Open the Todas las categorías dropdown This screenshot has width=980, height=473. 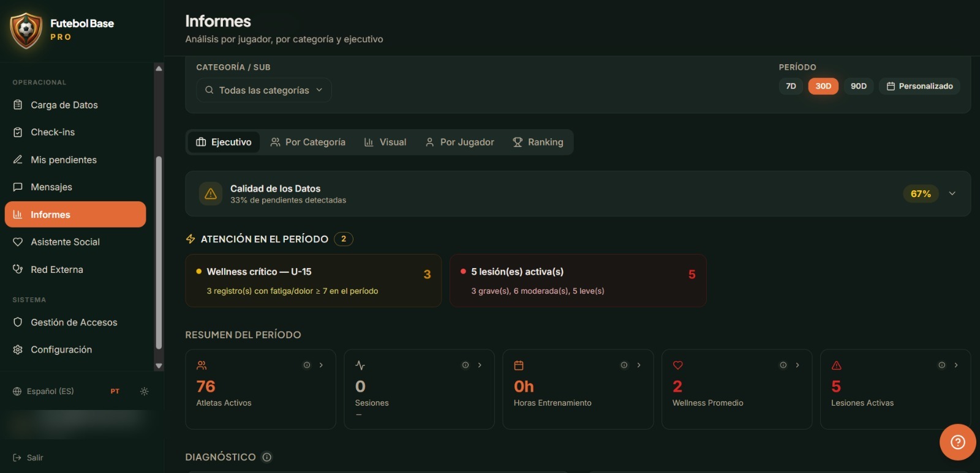pos(264,90)
